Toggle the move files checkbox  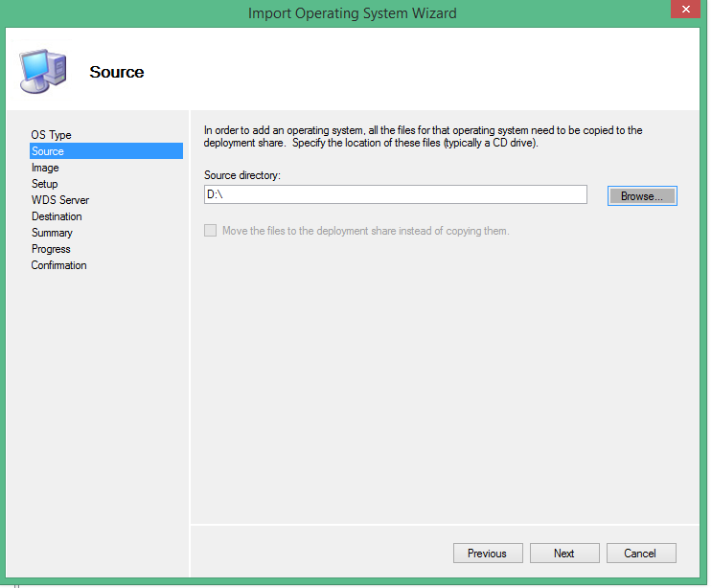tap(210, 231)
